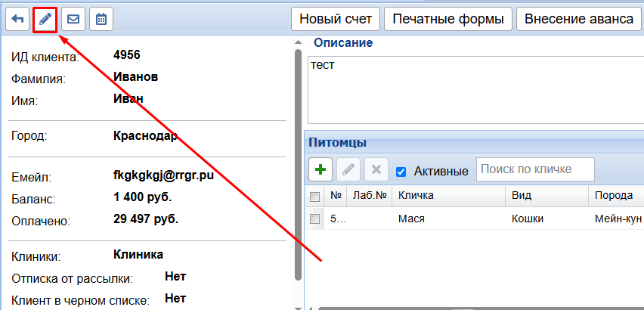This screenshot has height=310, width=644.
Task: Click the city value Краснодар
Action: (145, 136)
